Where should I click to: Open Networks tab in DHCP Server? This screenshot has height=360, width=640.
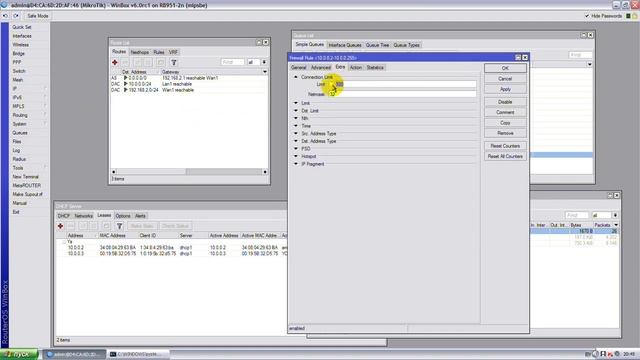click(84, 216)
